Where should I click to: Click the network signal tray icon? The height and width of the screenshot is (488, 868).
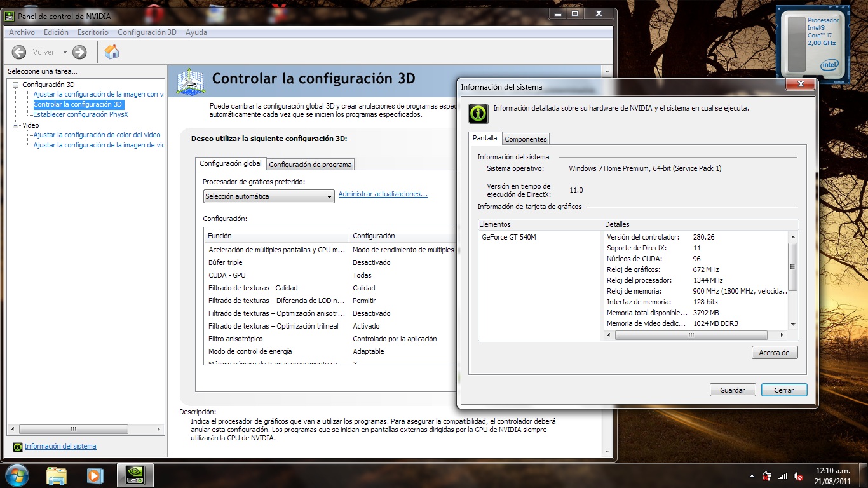pos(783,475)
